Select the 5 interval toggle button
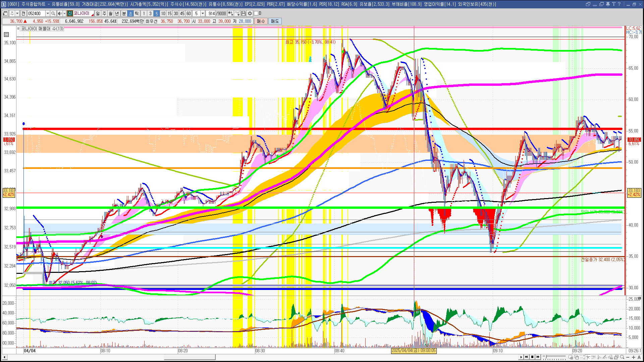 (x=156, y=13)
